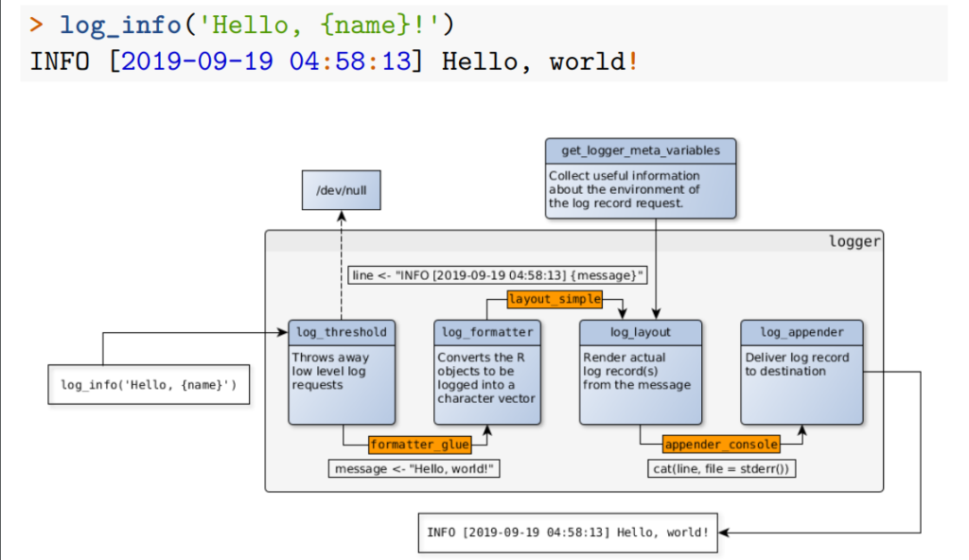This screenshot has width=969, height=560.
Task: Click 'Render actual log record(s)' description
Action: pyautogui.click(x=637, y=371)
